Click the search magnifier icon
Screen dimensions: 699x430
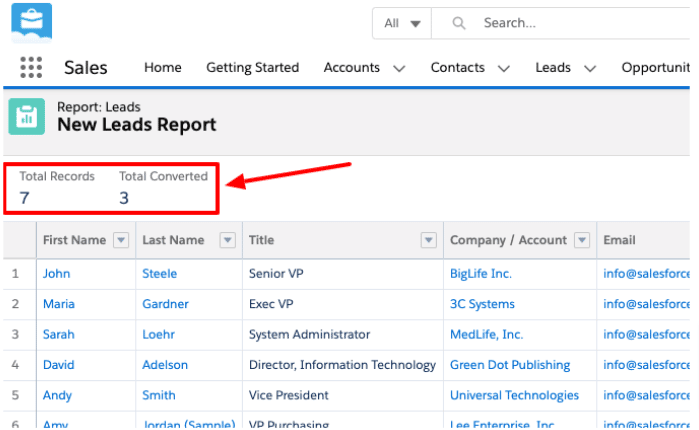459,23
